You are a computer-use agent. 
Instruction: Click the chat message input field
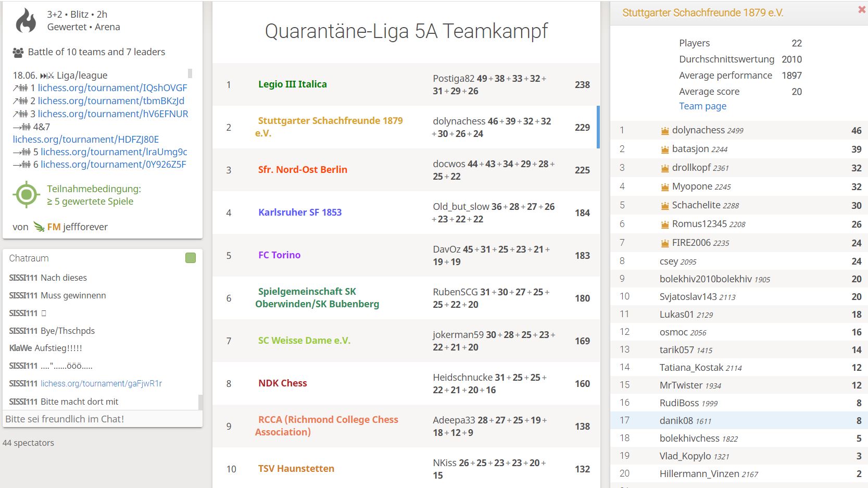pos(103,419)
